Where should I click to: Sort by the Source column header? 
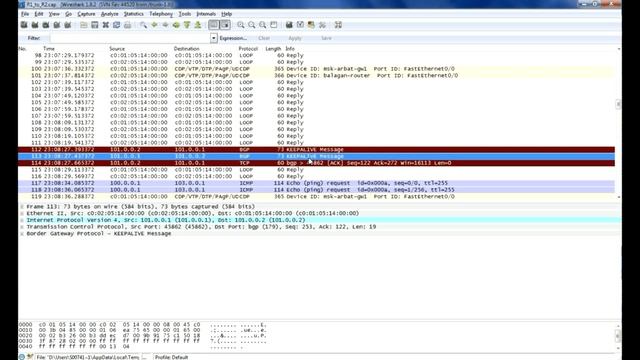pos(117,49)
